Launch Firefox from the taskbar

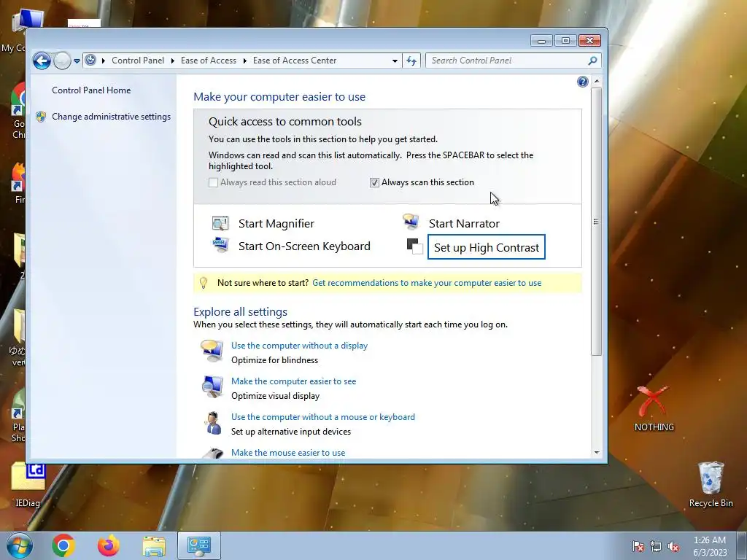pos(109,545)
